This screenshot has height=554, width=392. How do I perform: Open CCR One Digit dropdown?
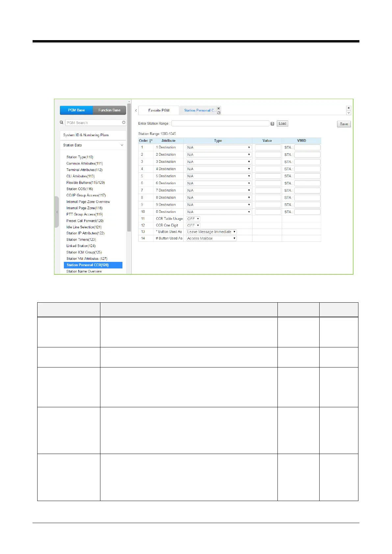click(x=193, y=225)
